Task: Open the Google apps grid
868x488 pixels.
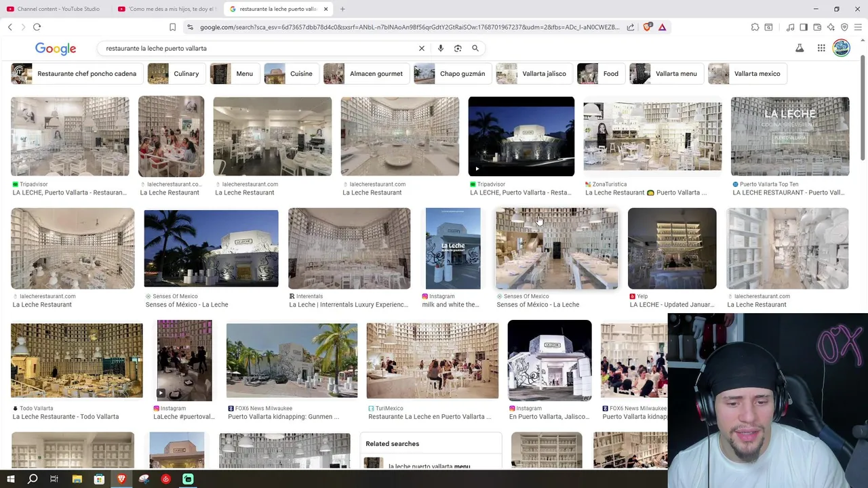Action: tap(821, 48)
